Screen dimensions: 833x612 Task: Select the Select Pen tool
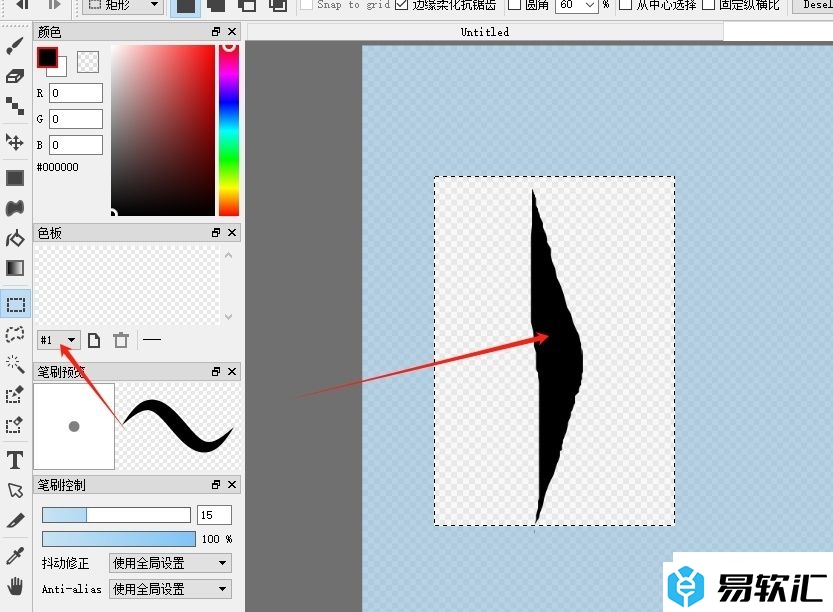coord(15,395)
